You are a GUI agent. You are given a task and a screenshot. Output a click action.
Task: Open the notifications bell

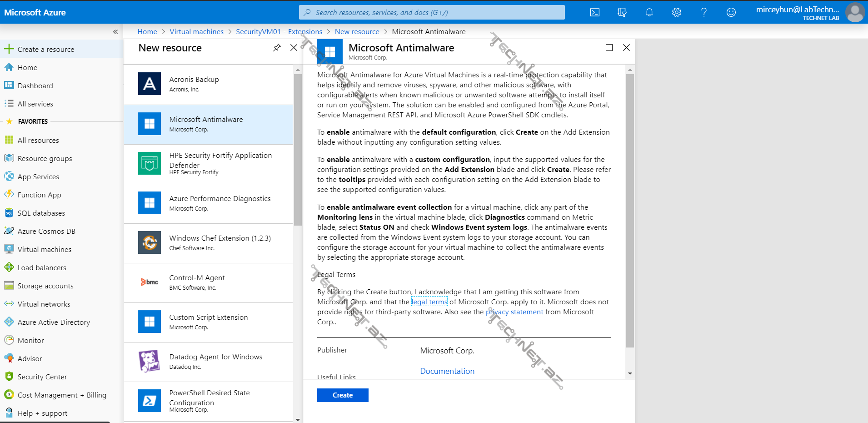point(649,12)
